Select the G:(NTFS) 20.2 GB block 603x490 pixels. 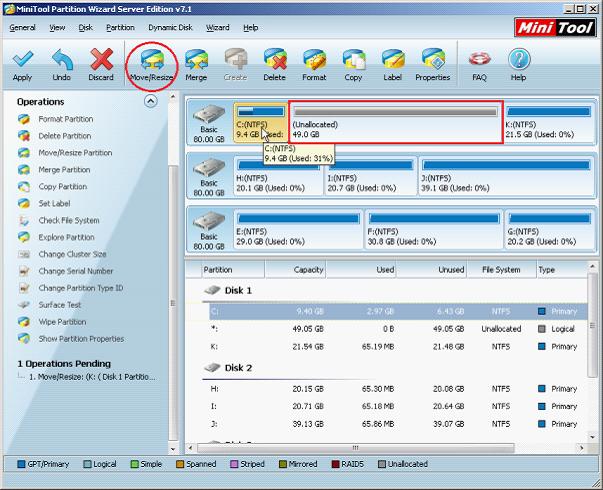(549, 230)
